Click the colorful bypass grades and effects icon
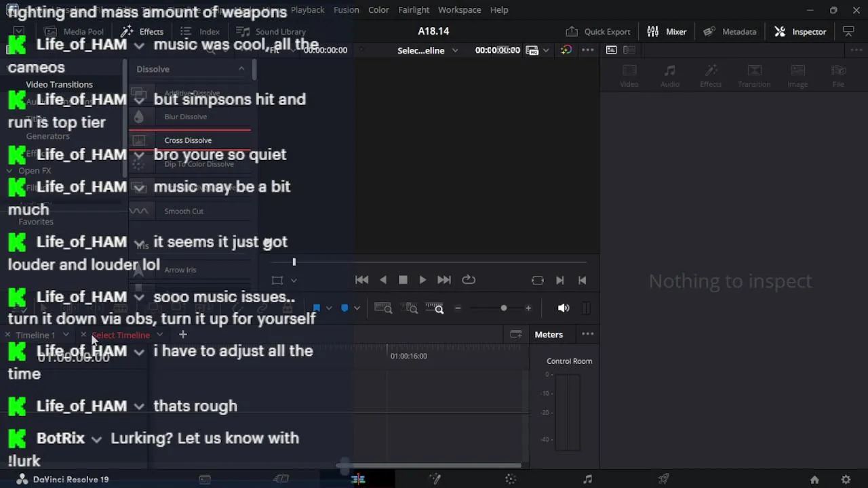The width and height of the screenshot is (868, 488). [x=566, y=50]
